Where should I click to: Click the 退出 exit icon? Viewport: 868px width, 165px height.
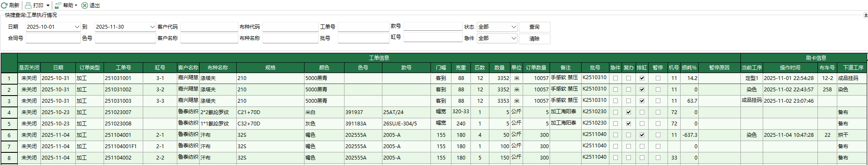pos(85,5)
